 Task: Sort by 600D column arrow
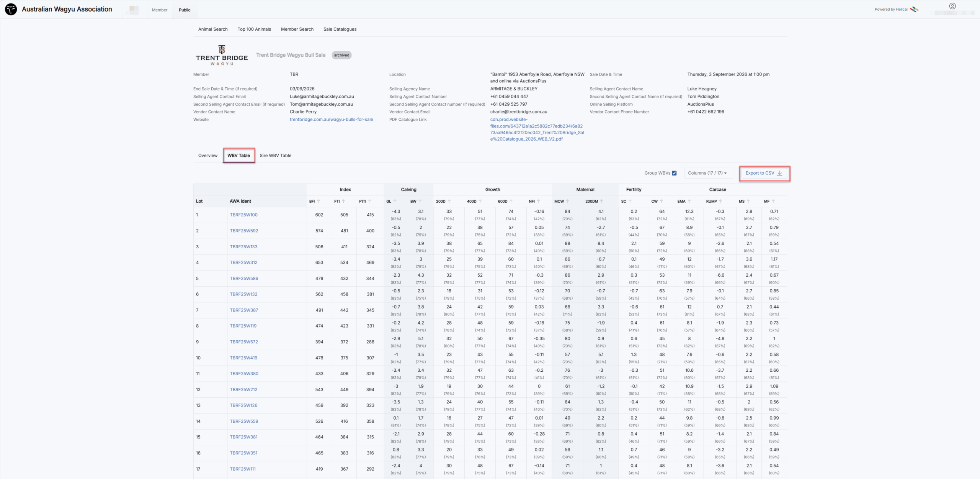pyautogui.click(x=511, y=201)
